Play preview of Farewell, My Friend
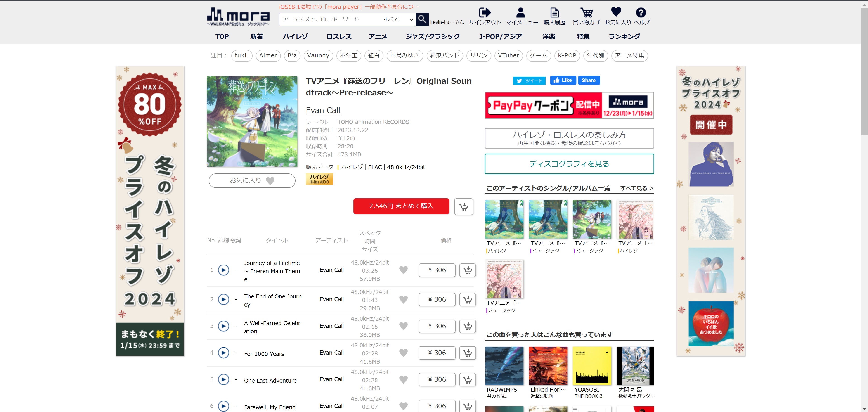This screenshot has height=412, width=868. pos(223,406)
